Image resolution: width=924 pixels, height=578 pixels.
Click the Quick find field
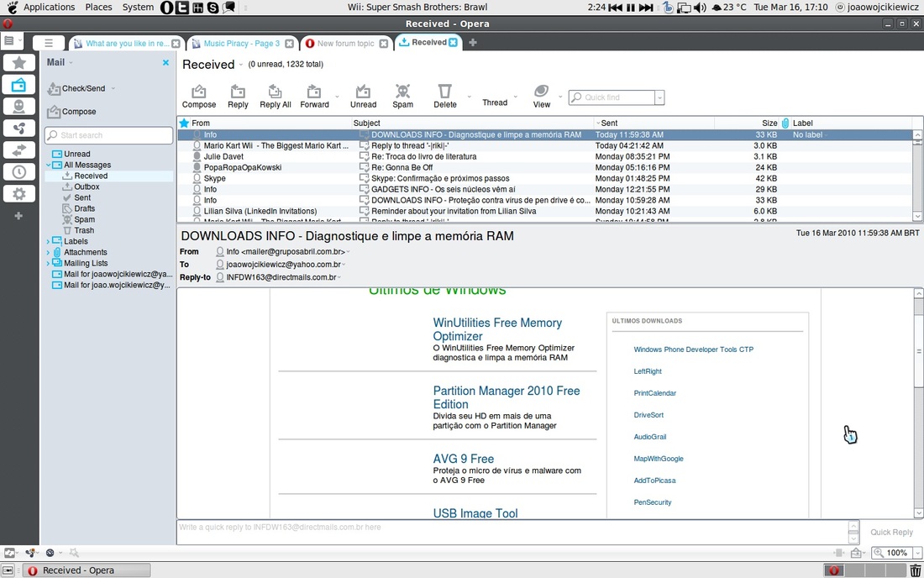click(612, 97)
